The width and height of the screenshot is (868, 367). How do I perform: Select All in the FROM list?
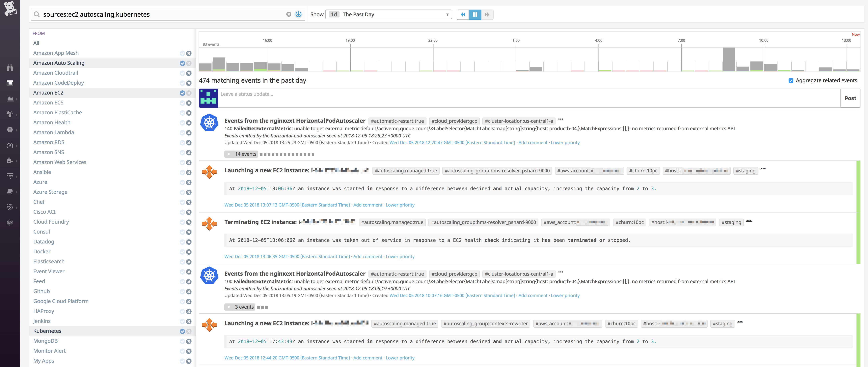pyautogui.click(x=36, y=43)
